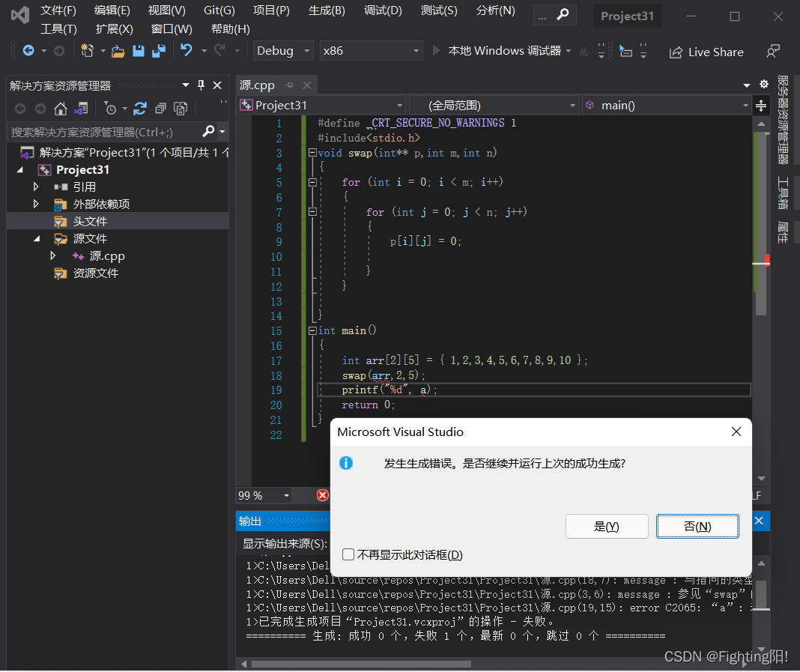The height and width of the screenshot is (672, 800).
Task: Collapse the outer for loop outline toggle
Action: (x=312, y=182)
